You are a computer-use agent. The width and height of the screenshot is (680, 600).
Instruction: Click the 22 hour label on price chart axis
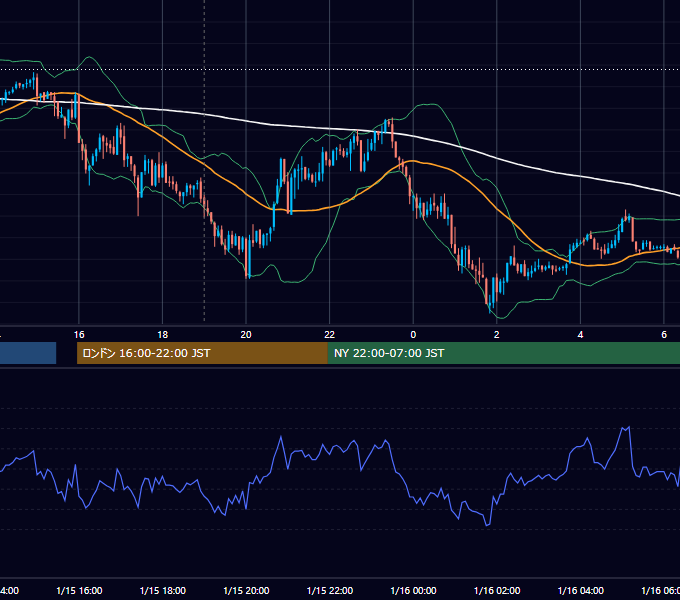[x=330, y=335]
